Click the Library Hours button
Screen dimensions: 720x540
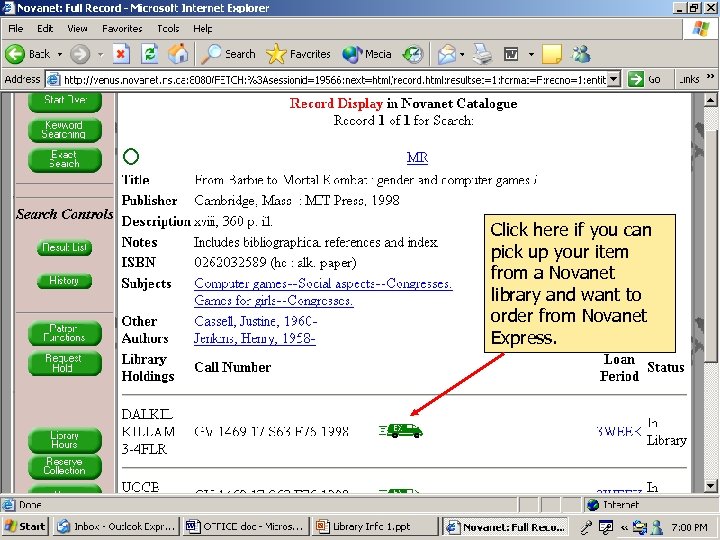click(x=65, y=440)
